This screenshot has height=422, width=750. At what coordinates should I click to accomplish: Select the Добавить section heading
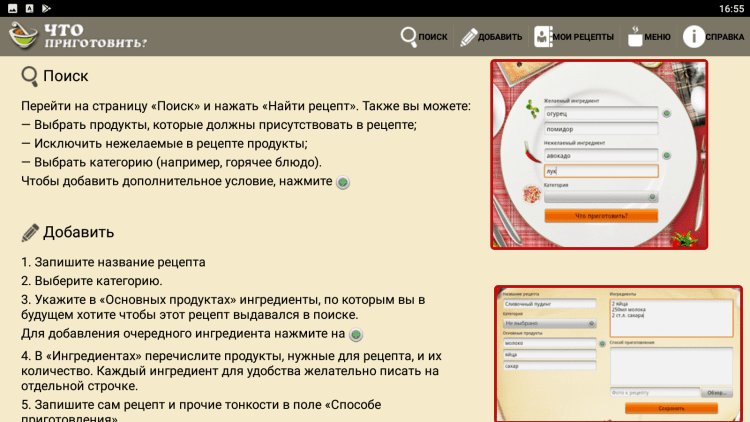coord(78,232)
